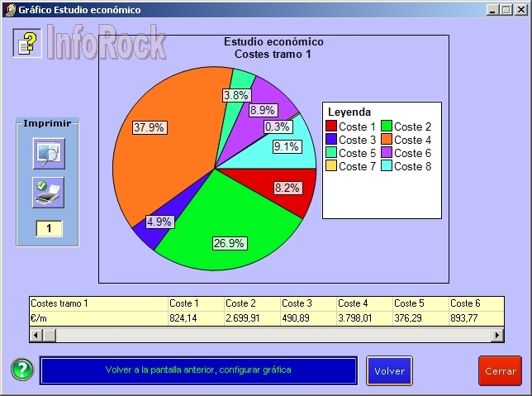Click the copies number field
This screenshot has height=396, width=532.
click(x=49, y=228)
